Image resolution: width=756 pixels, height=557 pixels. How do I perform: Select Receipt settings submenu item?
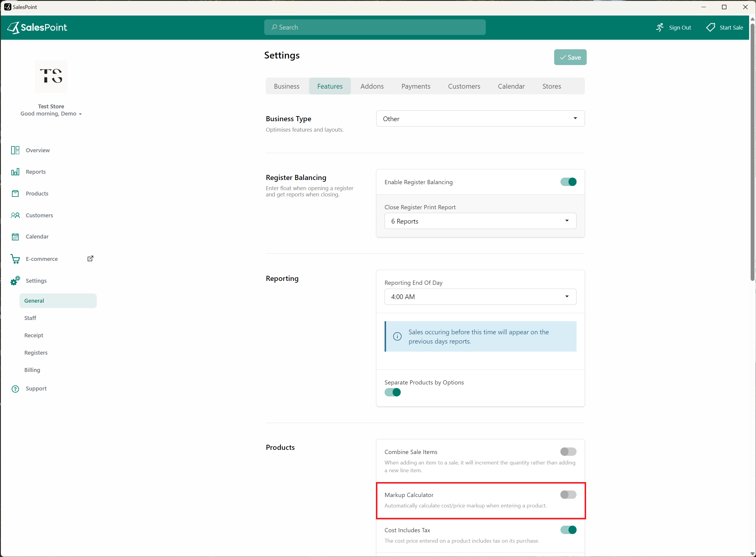tap(34, 335)
